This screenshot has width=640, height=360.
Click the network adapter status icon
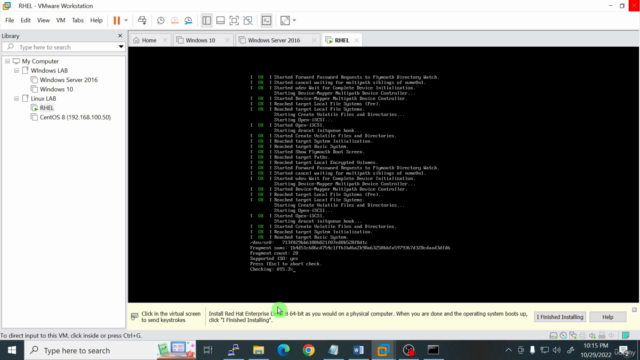pos(573,336)
